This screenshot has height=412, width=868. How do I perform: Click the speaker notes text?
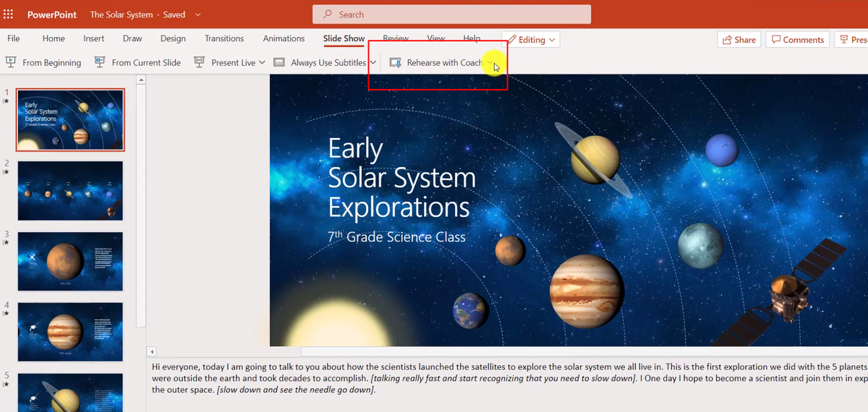(x=509, y=378)
